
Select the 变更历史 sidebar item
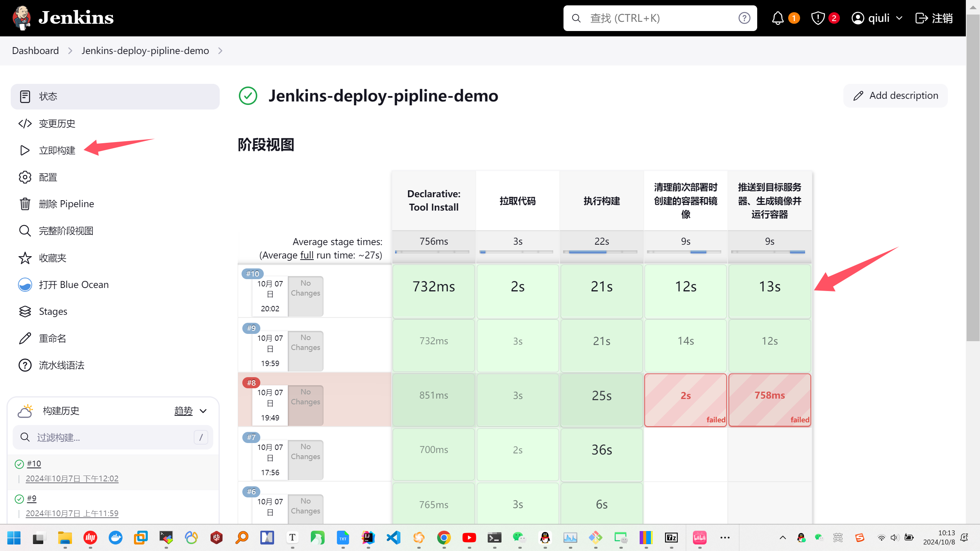pos(57,124)
